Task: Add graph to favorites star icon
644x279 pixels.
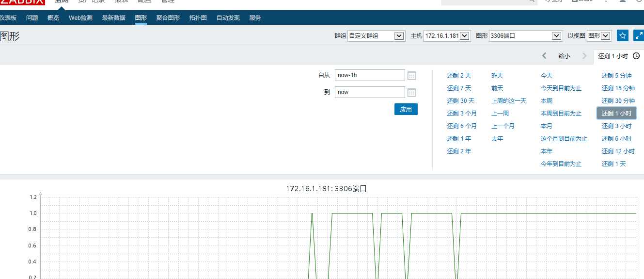Action: coord(623,36)
